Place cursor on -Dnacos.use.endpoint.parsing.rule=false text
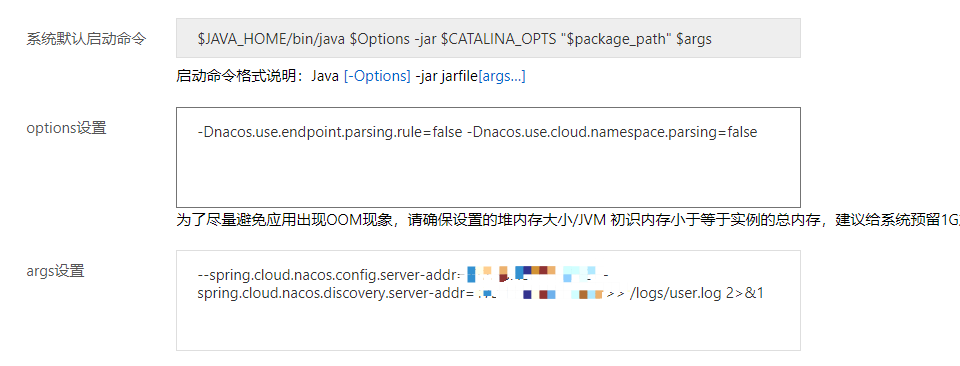Viewport: 960px width, 366px height. tap(329, 132)
